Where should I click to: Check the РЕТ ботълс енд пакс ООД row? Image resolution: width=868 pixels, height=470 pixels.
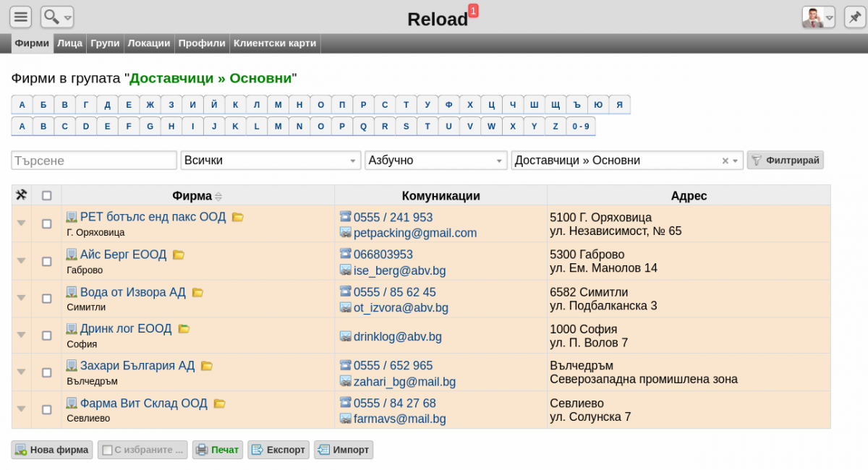[47, 224]
